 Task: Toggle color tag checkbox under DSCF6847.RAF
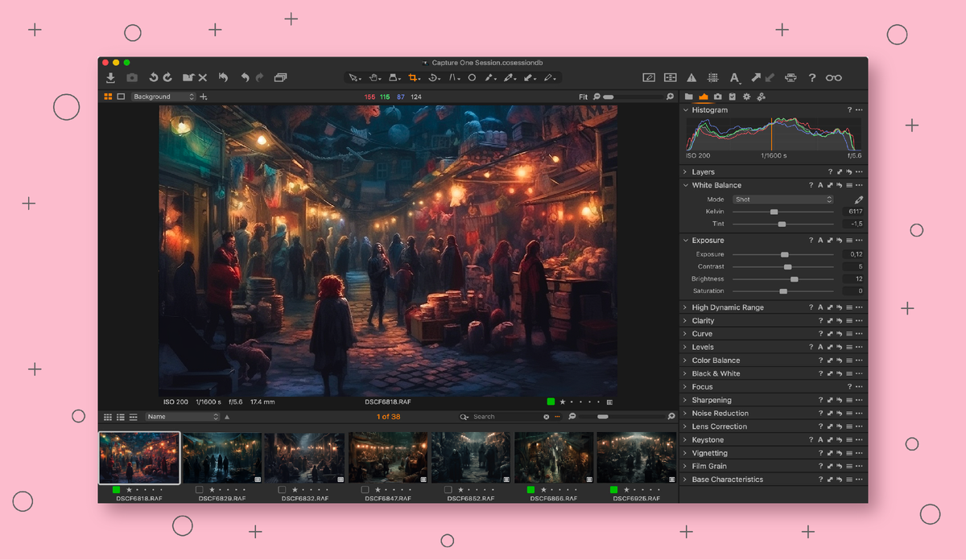point(365,489)
